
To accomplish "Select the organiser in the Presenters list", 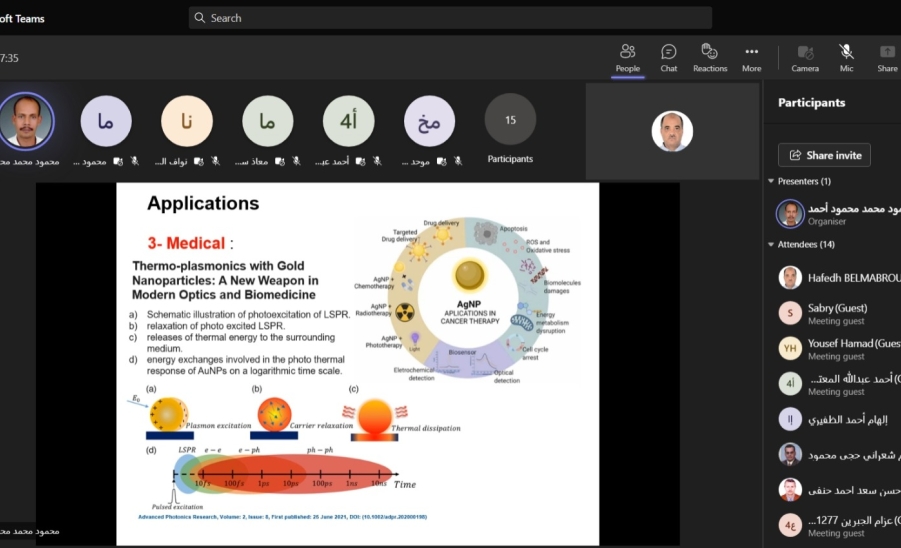I will point(839,213).
